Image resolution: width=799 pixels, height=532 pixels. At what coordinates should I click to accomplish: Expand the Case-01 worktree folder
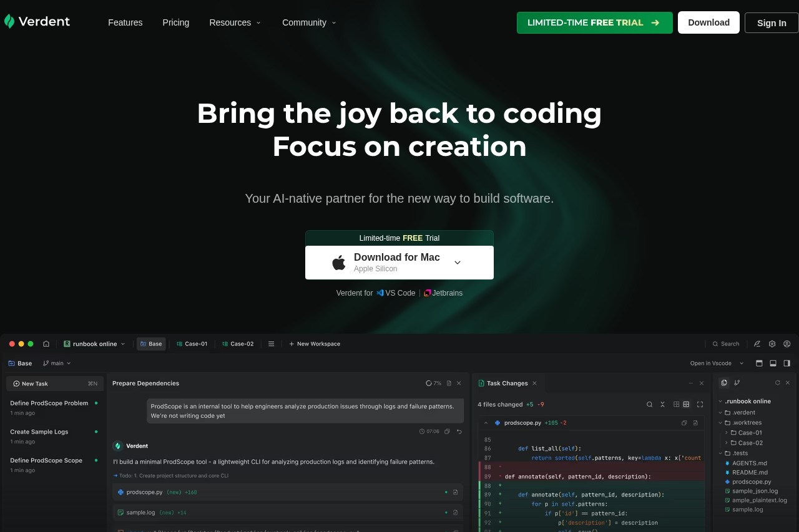point(727,433)
